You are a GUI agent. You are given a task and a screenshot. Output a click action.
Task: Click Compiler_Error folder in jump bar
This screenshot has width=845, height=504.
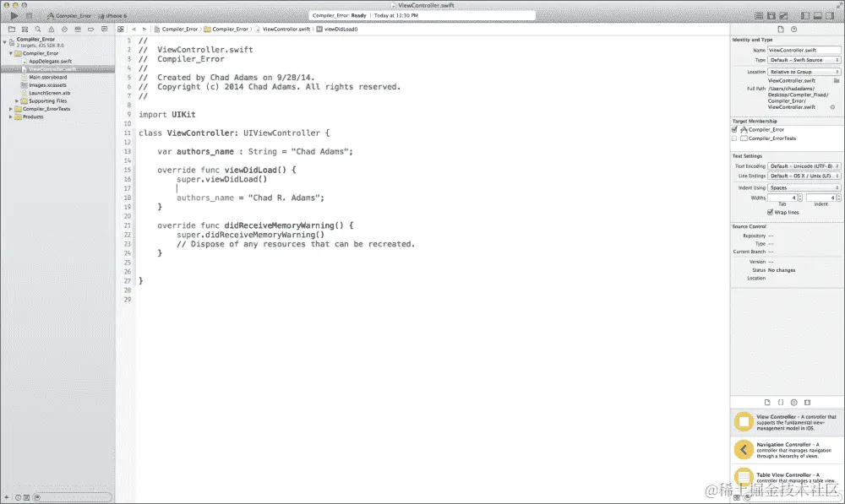[x=226, y=29]
